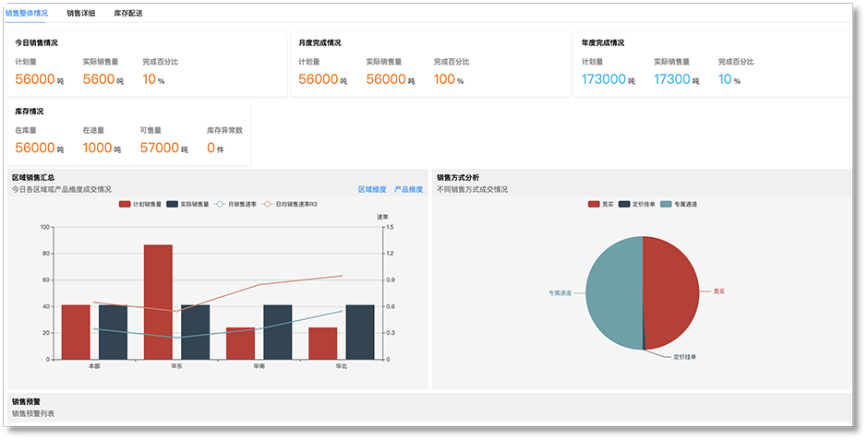
Task: Toggle 竞买 legend in pie chart
Action: click(600, 204)
